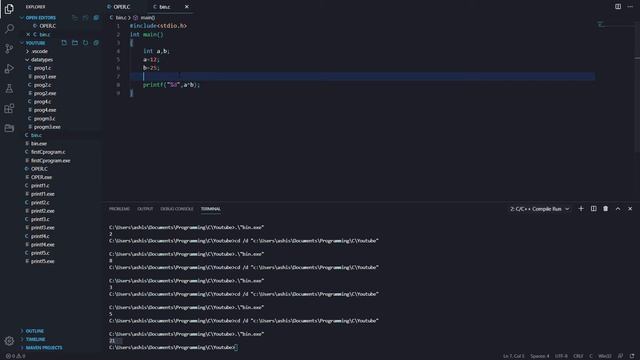Click new untitled file icon in Open Editors

pos(75,18)
